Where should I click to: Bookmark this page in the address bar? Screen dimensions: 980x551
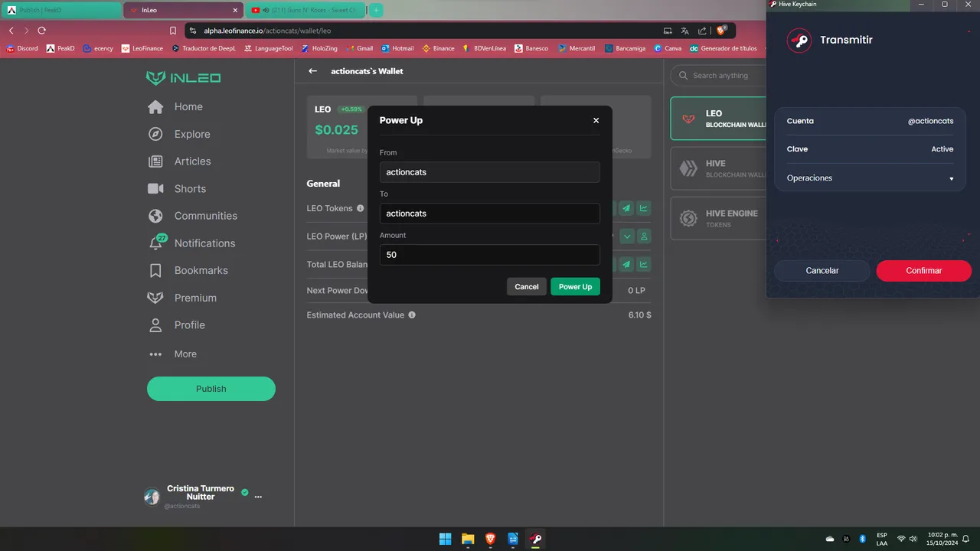173,31
